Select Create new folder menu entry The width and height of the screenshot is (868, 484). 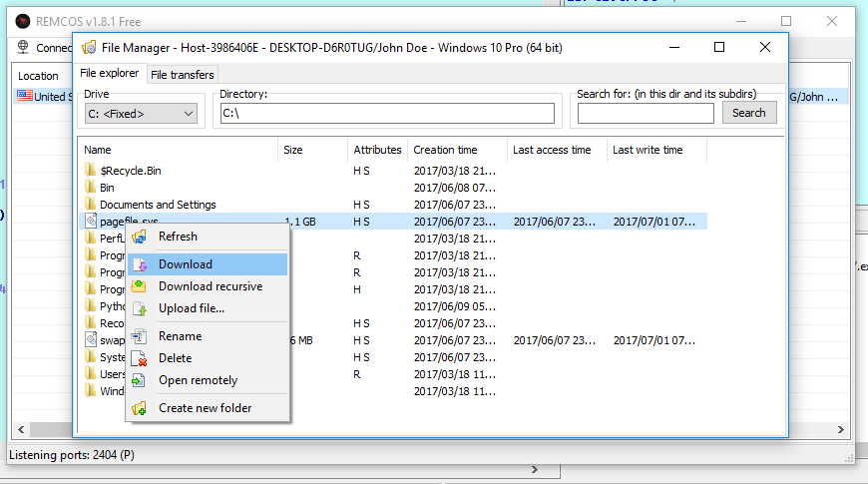pos(208,408)
